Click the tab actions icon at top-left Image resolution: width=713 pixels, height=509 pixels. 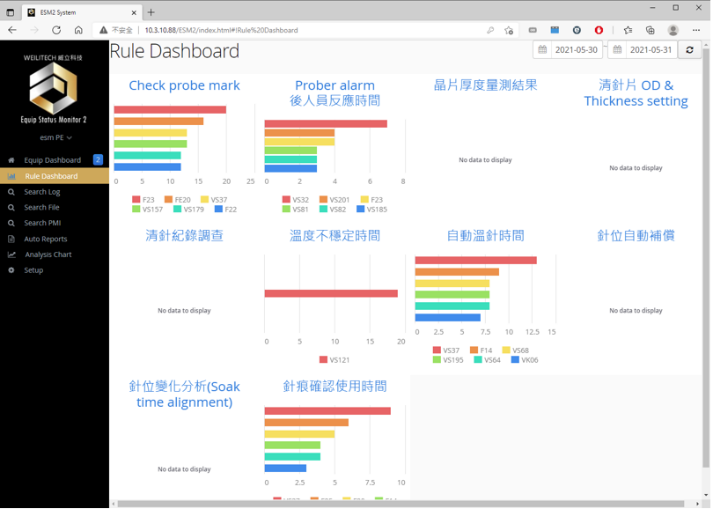[x=10, y=12]
